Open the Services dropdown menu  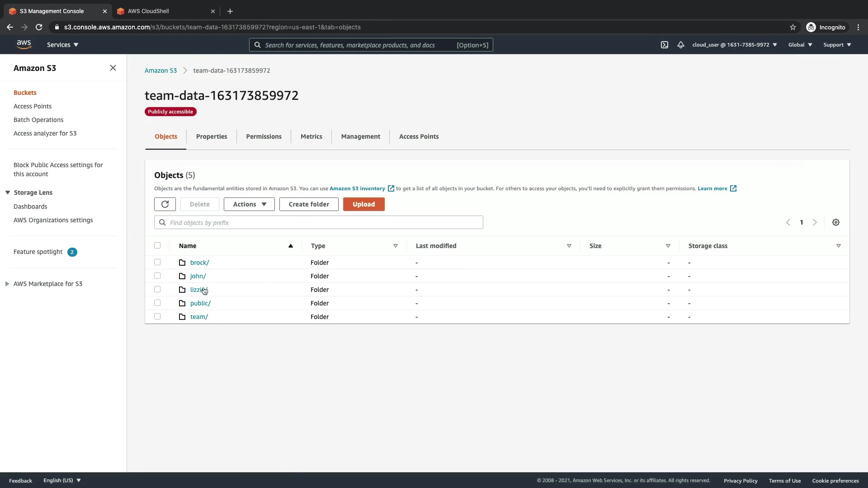click(62, 45)
